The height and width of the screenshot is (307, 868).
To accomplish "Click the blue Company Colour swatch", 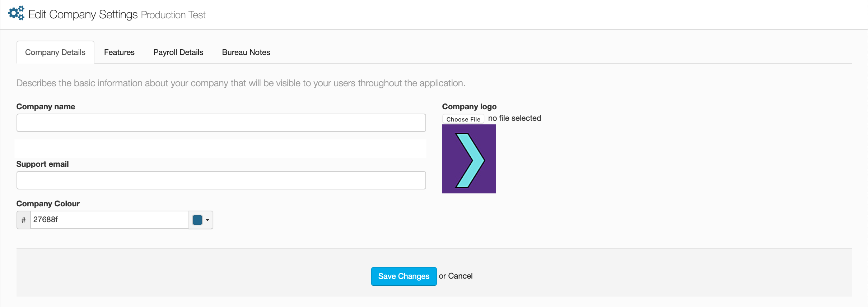I will click(197, 220).
